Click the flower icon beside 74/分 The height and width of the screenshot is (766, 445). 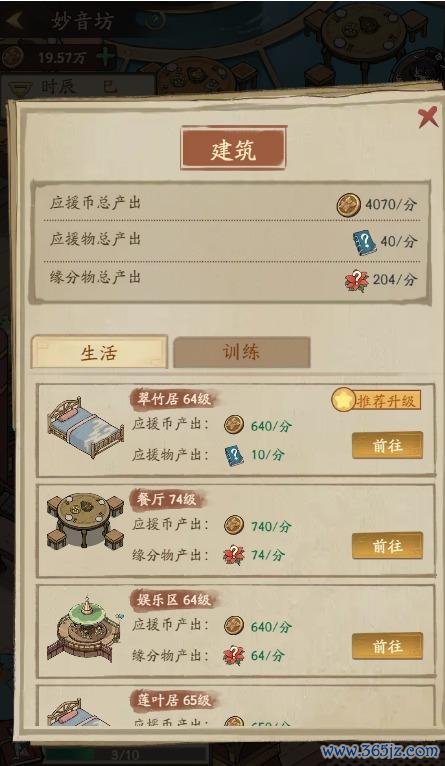coord(233,555)
